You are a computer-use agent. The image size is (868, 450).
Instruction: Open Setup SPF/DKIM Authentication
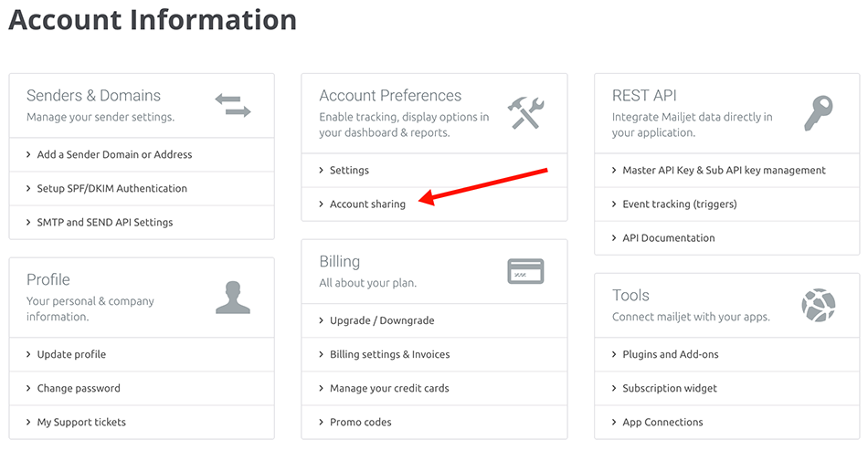[142, 189]
